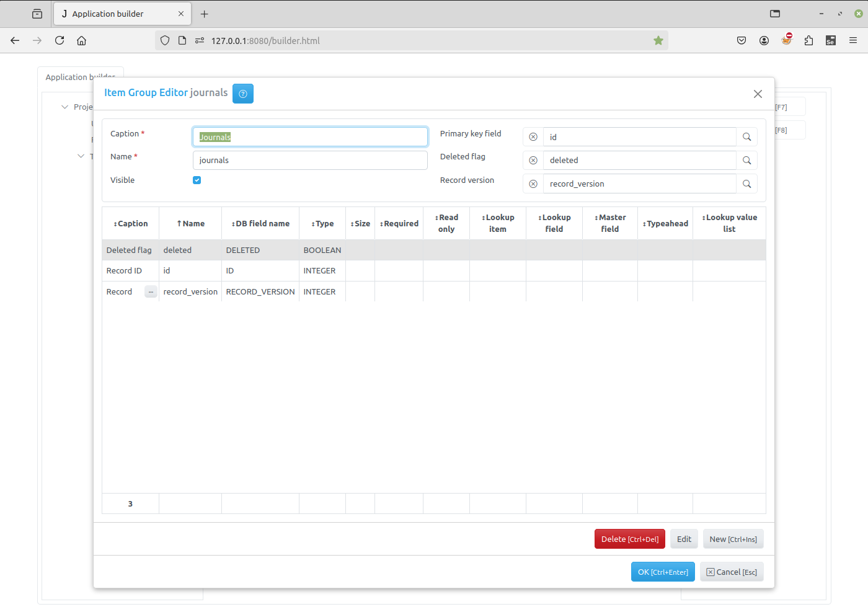Expand truncated Record caption with ellipsis button

pyautogui.click(x=151, y=292)
